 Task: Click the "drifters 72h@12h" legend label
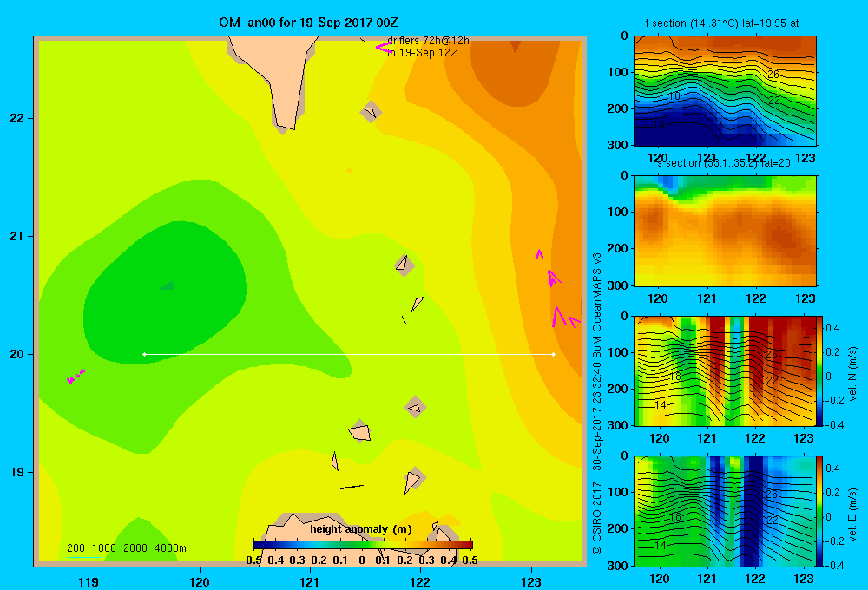[x=428, y=41]
